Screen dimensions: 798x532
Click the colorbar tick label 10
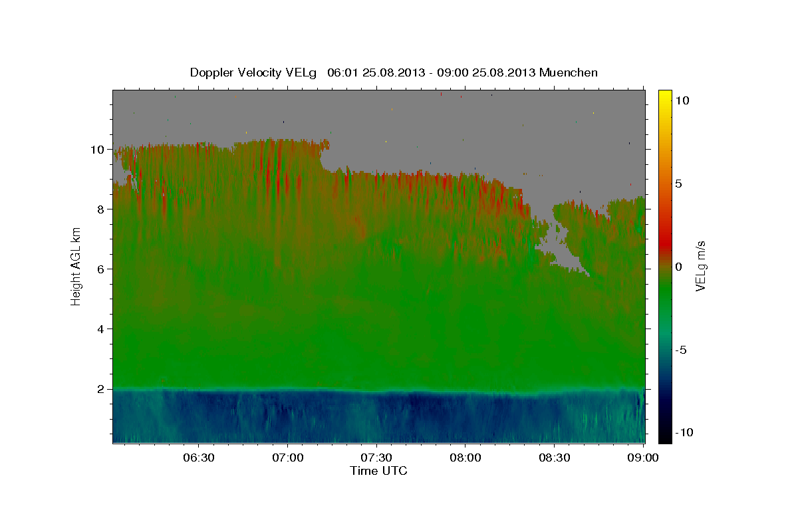pos(682,100)
